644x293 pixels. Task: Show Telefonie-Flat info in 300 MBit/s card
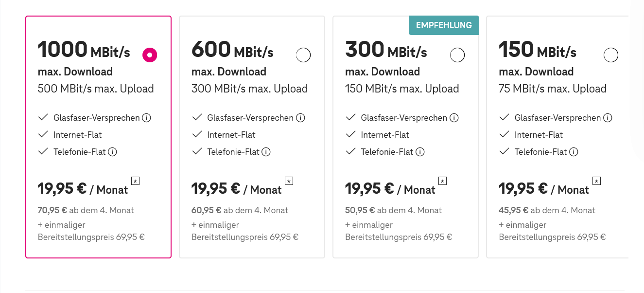(420, 152)
